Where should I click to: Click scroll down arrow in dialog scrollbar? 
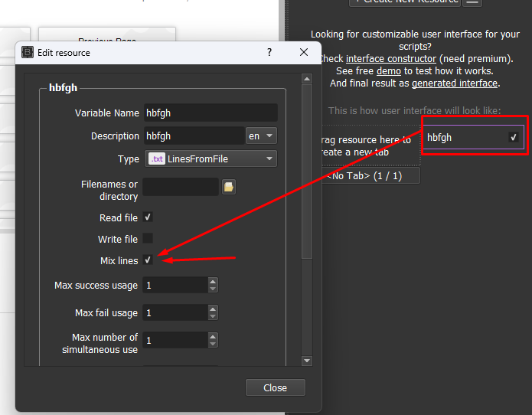pyautogui.click(x=307, y=361)
